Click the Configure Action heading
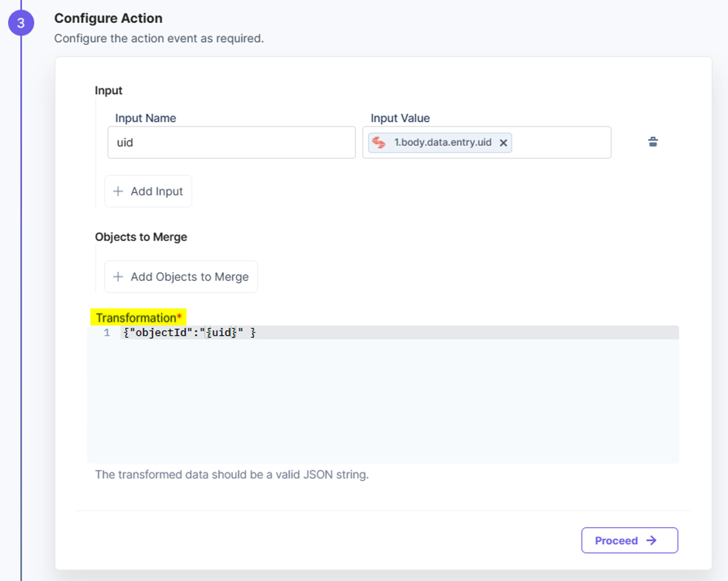Screen dimensions: 728x581 click(108, 18)
